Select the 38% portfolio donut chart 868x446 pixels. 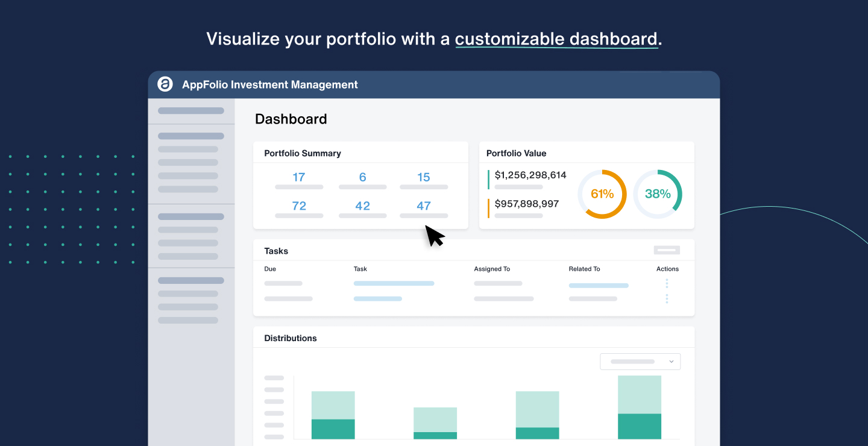point(658,193)
